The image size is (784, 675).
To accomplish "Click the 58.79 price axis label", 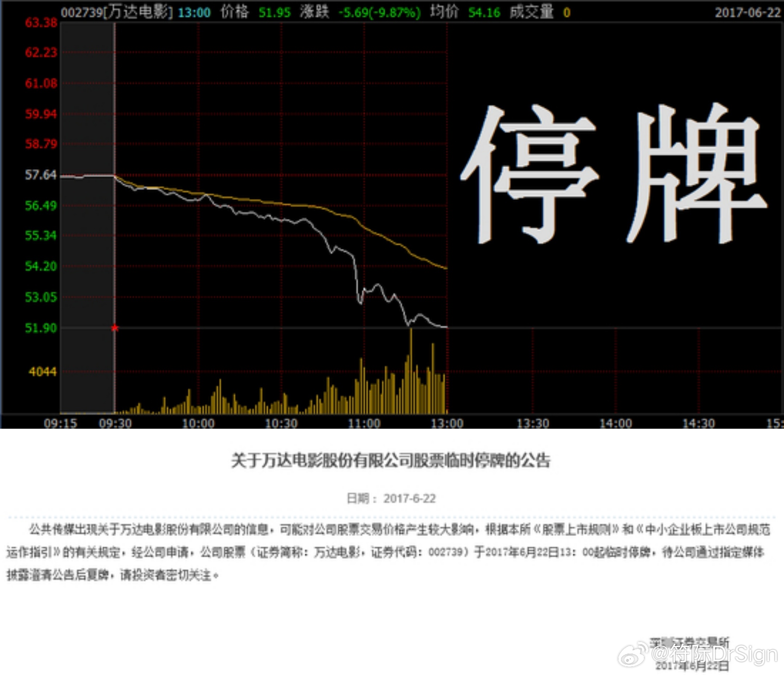I will (x=41, y=144).
